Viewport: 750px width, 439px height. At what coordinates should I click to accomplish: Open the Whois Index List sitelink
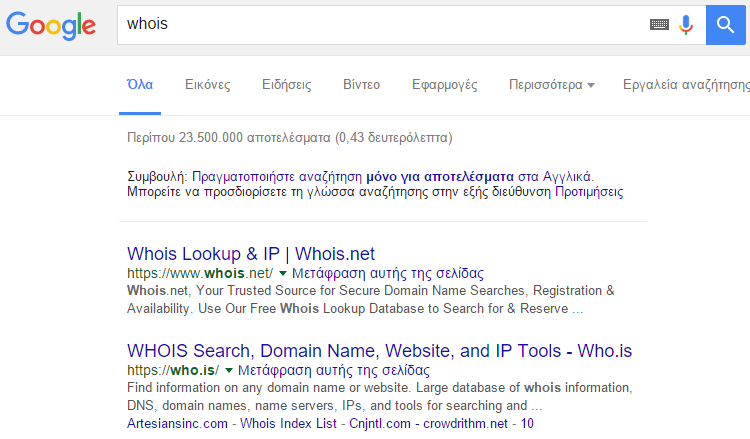pos(288,423)
